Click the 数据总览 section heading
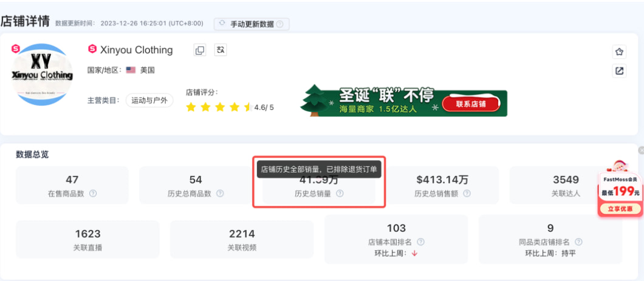The image size is (644, 281). coord(32,155)
